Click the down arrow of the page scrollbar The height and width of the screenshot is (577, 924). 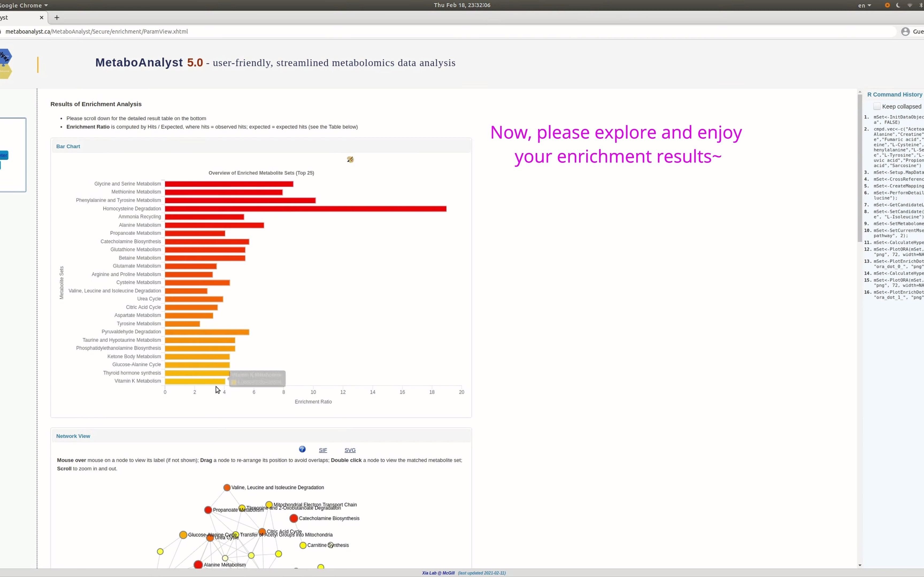(860, 565)
